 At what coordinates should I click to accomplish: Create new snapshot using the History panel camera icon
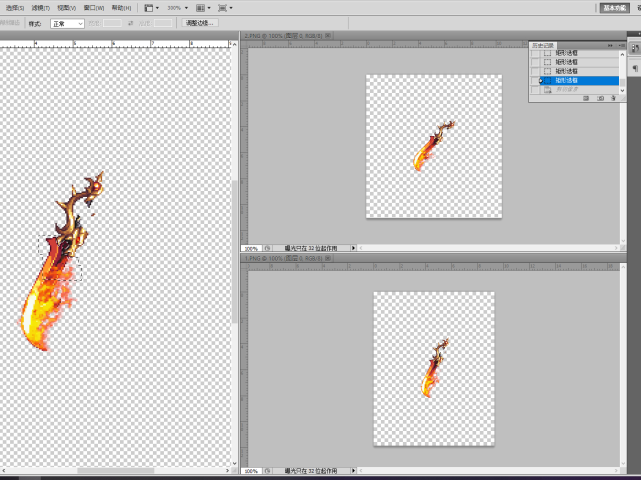click(599, 98)
